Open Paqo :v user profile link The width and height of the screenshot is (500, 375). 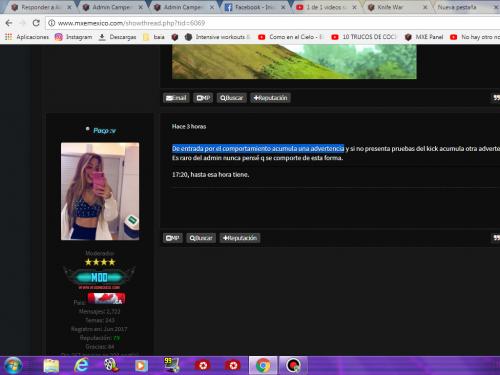coord(104,131)
